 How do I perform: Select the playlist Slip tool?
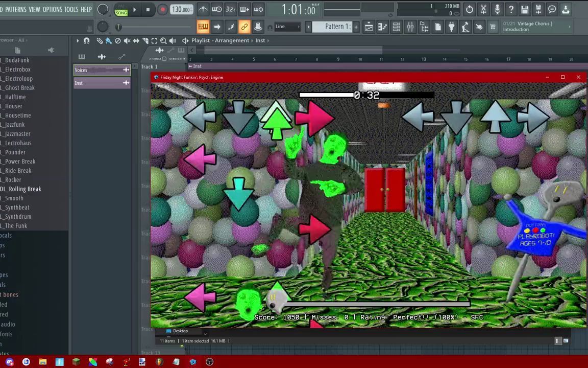point(136,40)
